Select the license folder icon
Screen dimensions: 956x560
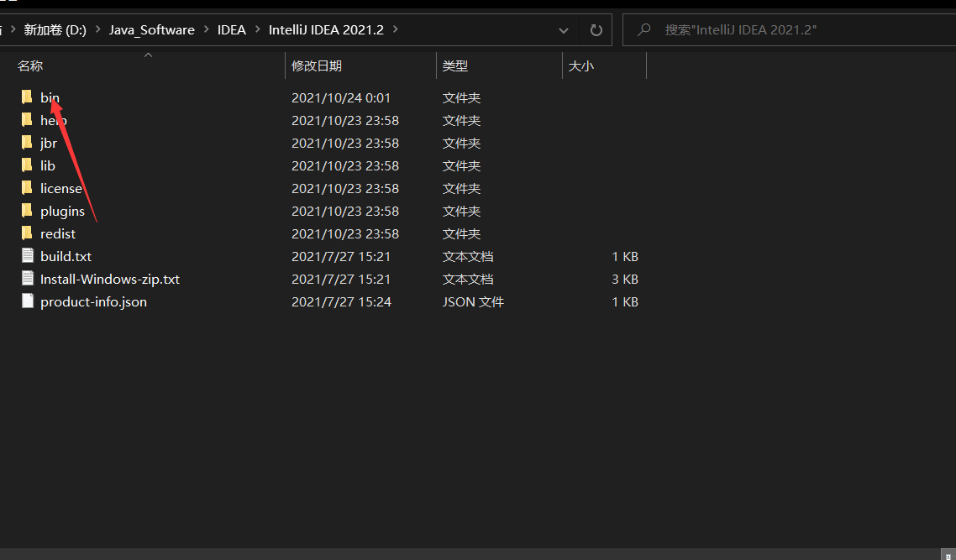click(27, 188)
